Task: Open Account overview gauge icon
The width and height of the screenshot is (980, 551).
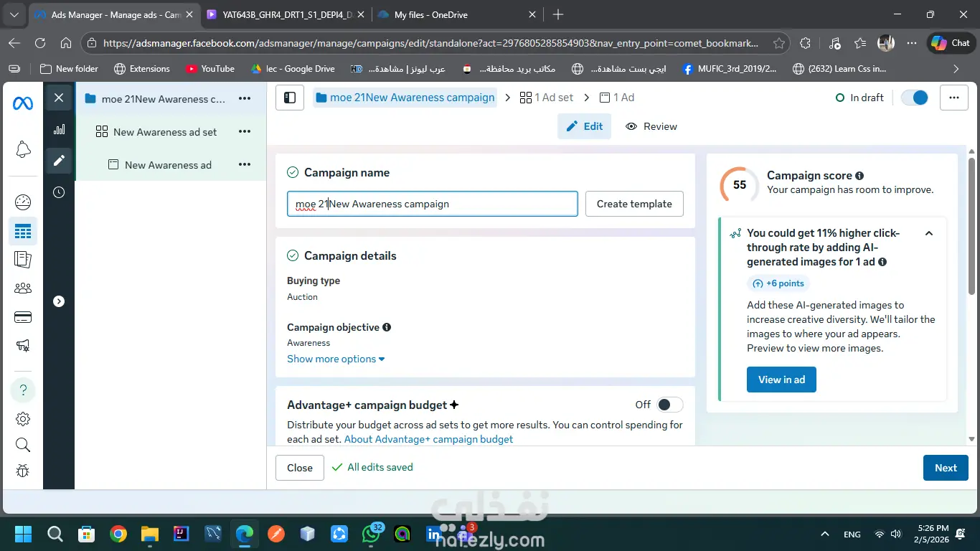Action: click(23, 202)
